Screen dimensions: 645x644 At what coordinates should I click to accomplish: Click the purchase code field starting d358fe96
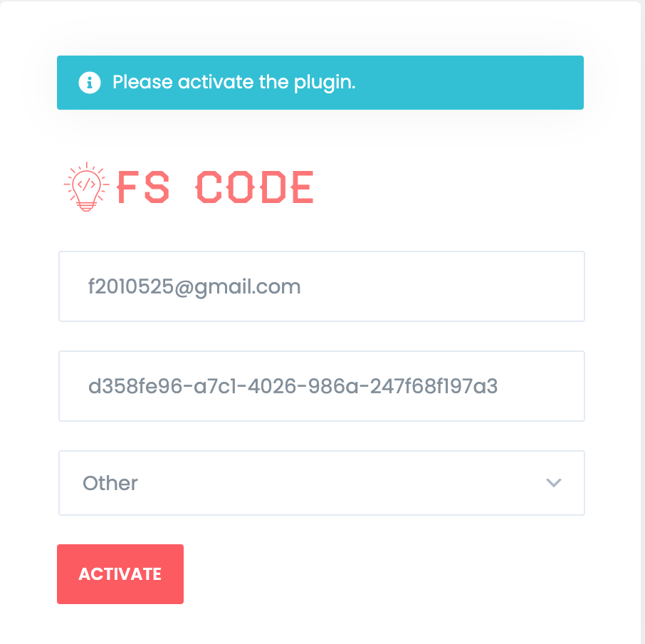pos(322,386)
